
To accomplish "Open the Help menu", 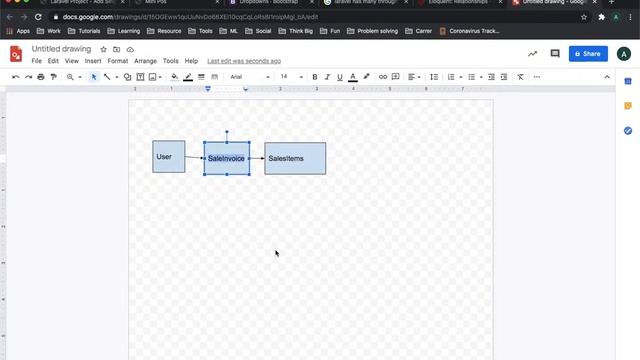I will pyautogui.click(x=191, y=61).
